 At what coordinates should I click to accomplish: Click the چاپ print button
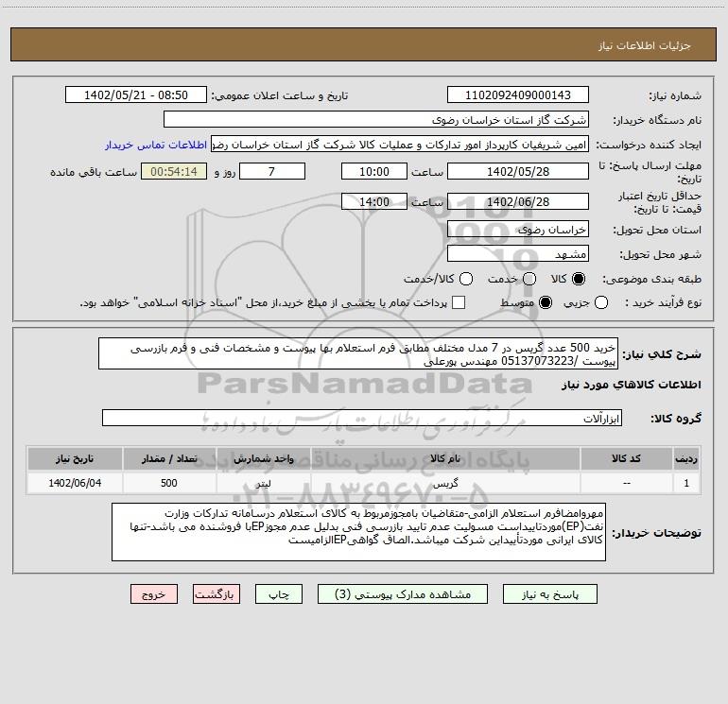279,594
